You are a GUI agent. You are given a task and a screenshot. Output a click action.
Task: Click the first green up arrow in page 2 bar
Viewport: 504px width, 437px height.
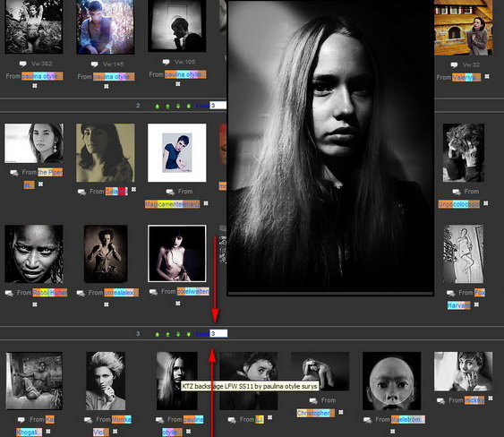click(158, 106)
